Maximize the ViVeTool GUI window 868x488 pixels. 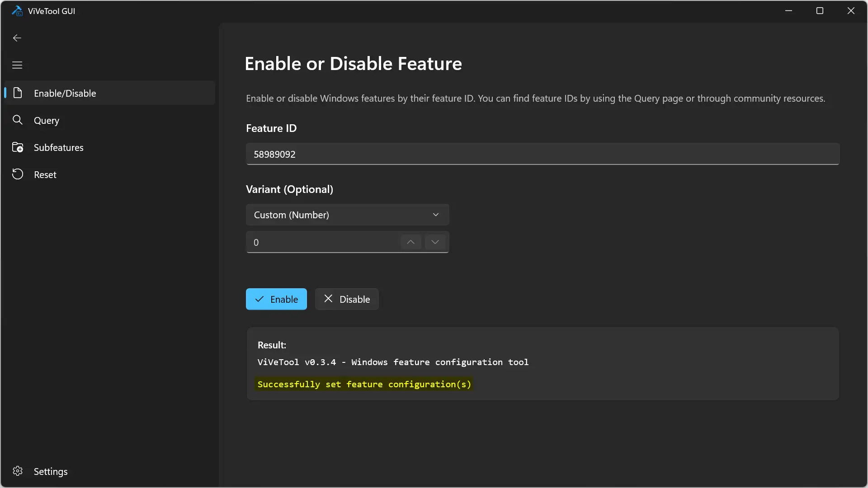click(820, 11)
